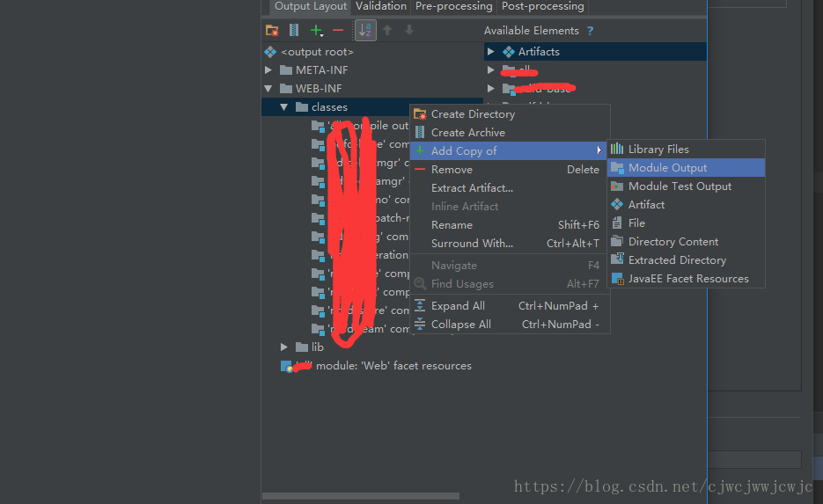823x504 pixels.
Task: Choose Collapse All menu item
Action: click(x=511, y=324)
